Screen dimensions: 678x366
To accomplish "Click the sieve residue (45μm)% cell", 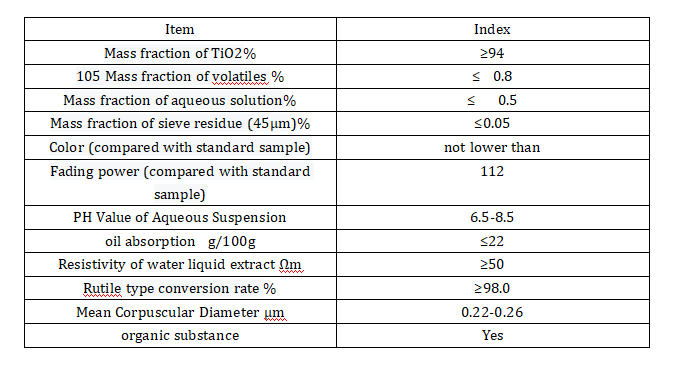I will [180, 124].
